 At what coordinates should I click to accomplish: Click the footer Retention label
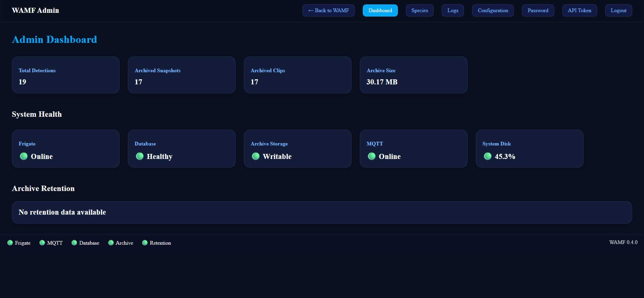160,243
